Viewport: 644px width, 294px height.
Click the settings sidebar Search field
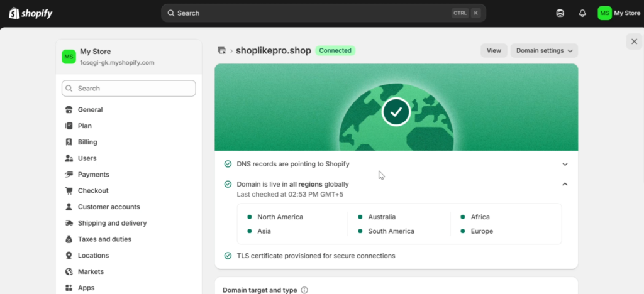pyautogui.click(x=128, y=88)
